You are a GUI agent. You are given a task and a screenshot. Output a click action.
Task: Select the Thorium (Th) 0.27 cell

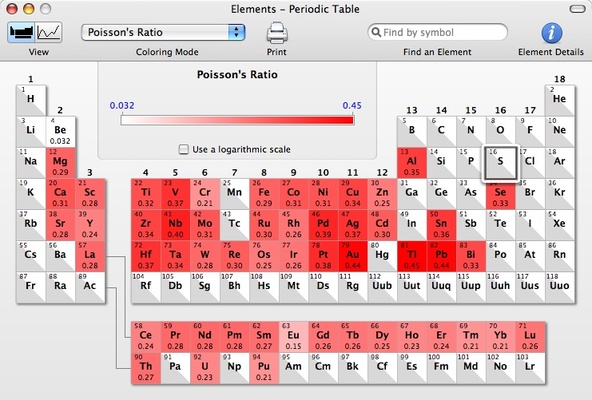(146, 368)
